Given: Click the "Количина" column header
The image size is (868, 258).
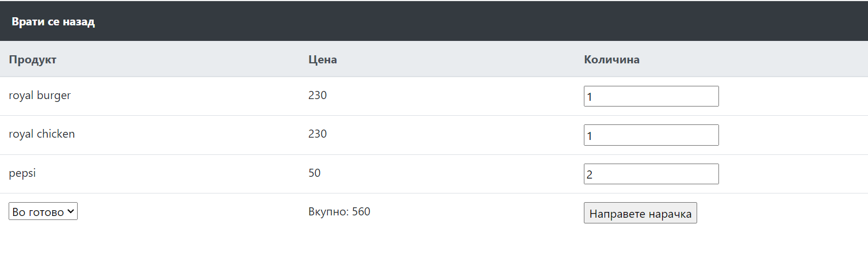Looking at the screenshot, I should pyautogui.click(x=611, y=59).
